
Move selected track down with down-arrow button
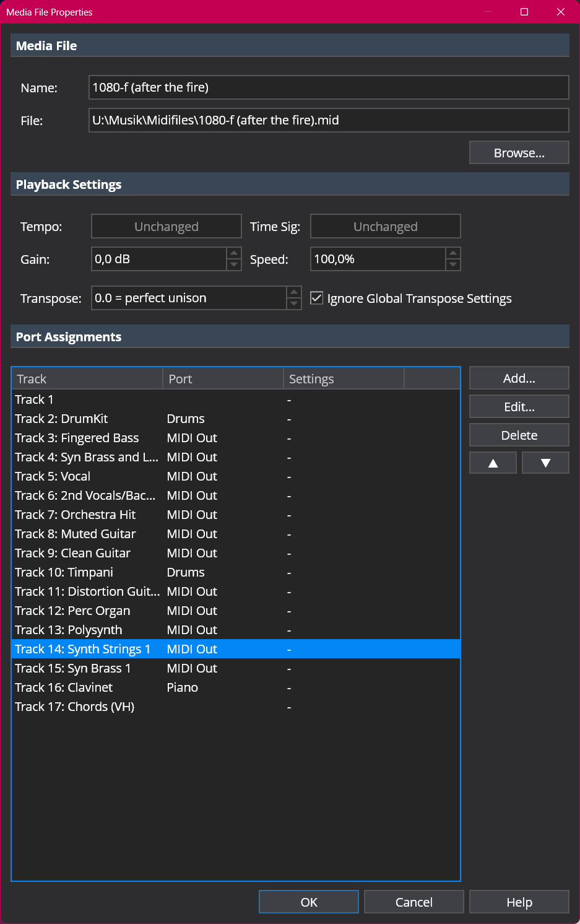(x=545, y=463)
